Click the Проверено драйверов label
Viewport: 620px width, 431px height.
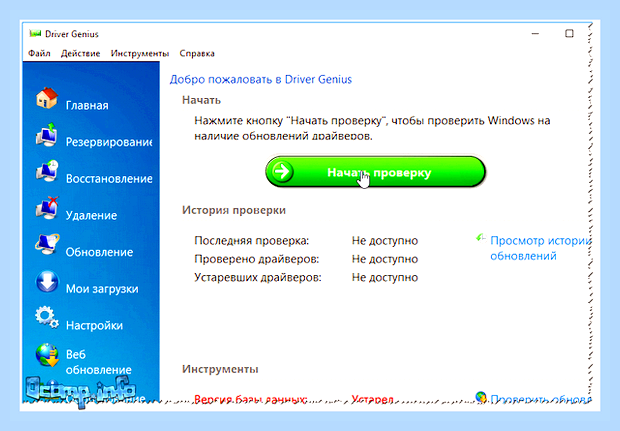point(257,259)
